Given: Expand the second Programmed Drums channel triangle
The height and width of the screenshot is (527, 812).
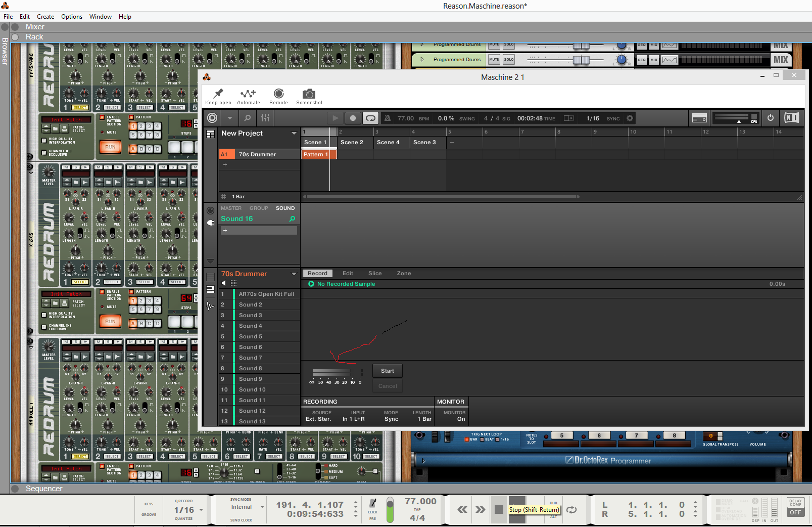Looking at the screenshot, I should [422, 59].
